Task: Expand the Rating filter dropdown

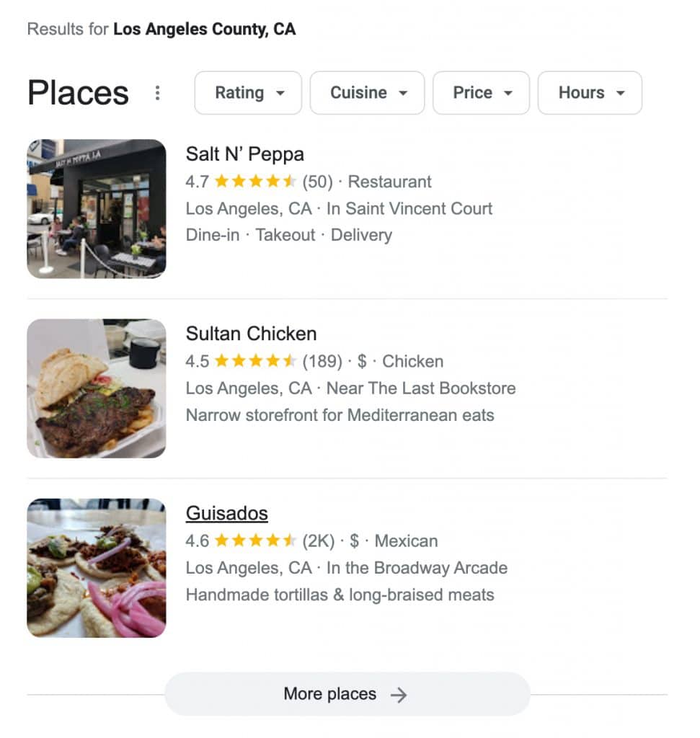Action: [x=248, y=93]
